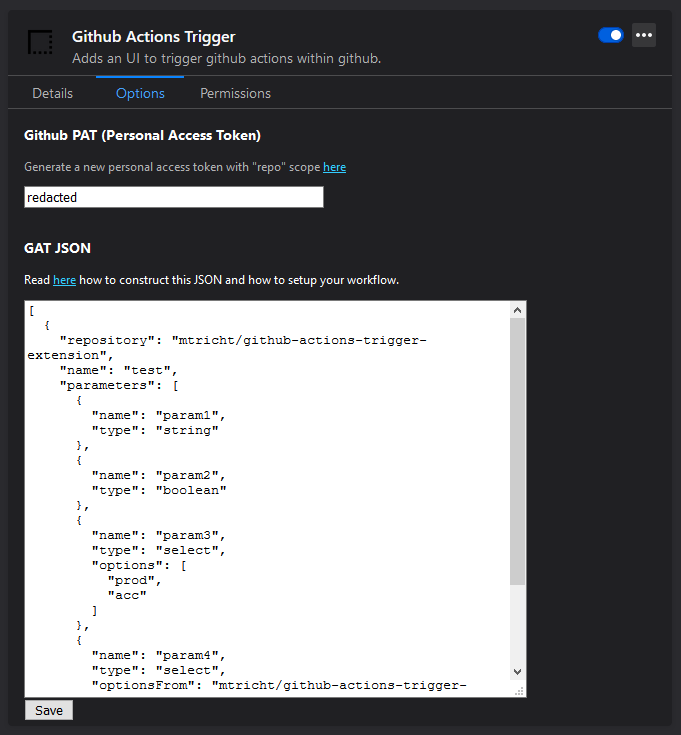Image resolution: width=681 pixels, height=735 pixels.
Task: Click inside the GAT JSON textarea
Action: 267,499
